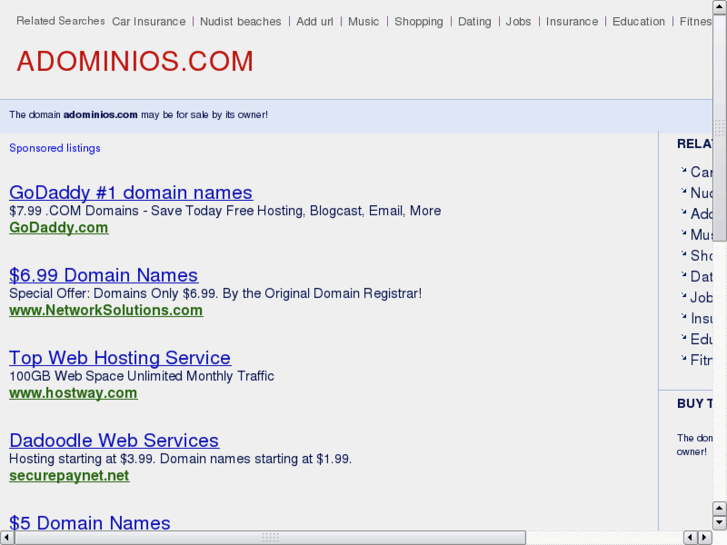Visit the GoDaddy.com green URL
The width and height of the screenshot is (727, 545).
click(59, 228)
